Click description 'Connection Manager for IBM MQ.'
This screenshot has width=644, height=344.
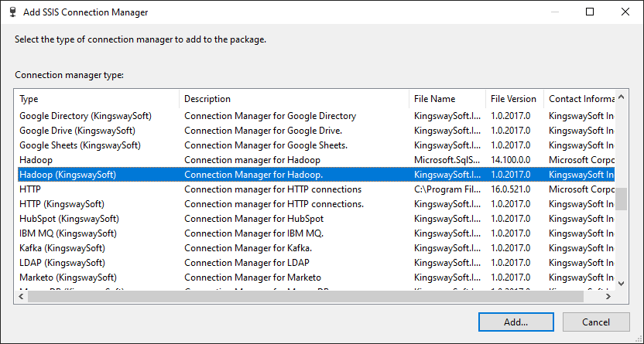click(x=254, y=233)
